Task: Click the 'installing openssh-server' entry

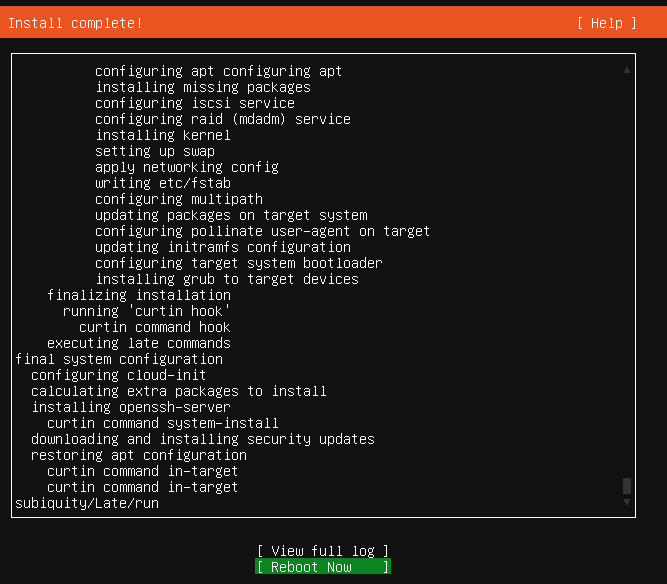Action: (x=131, y=407)
